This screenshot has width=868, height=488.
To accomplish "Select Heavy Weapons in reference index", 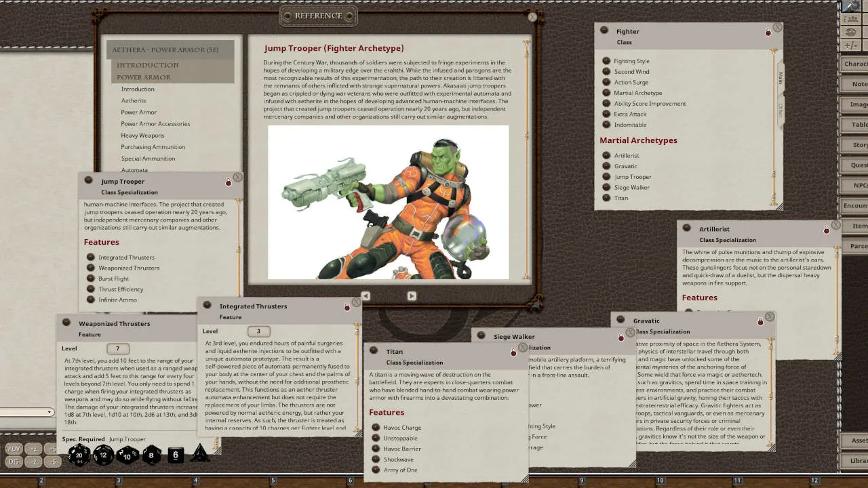I will [142, 135].
